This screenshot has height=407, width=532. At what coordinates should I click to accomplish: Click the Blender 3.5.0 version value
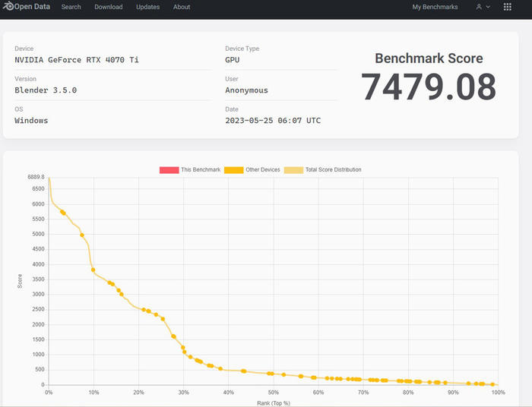tap(46, 90)
